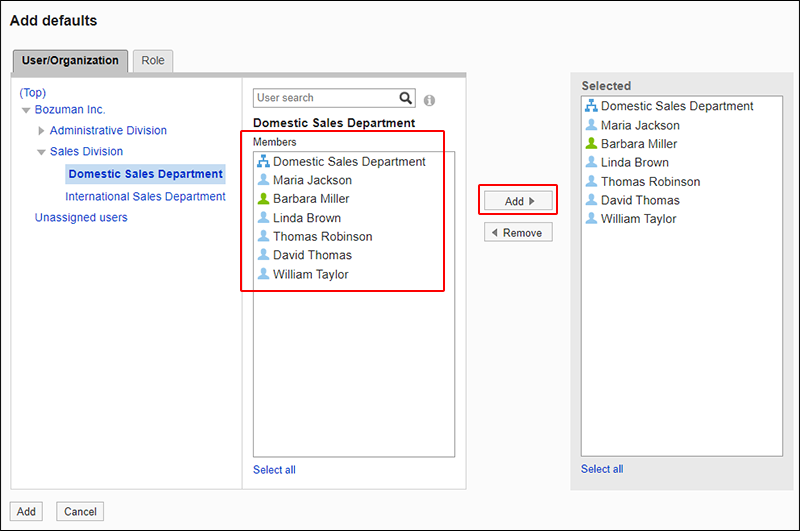Viewport: 800px width, 531px height.
Task: Select Linda Brown name in Members list
Action: tap(307, 218)
